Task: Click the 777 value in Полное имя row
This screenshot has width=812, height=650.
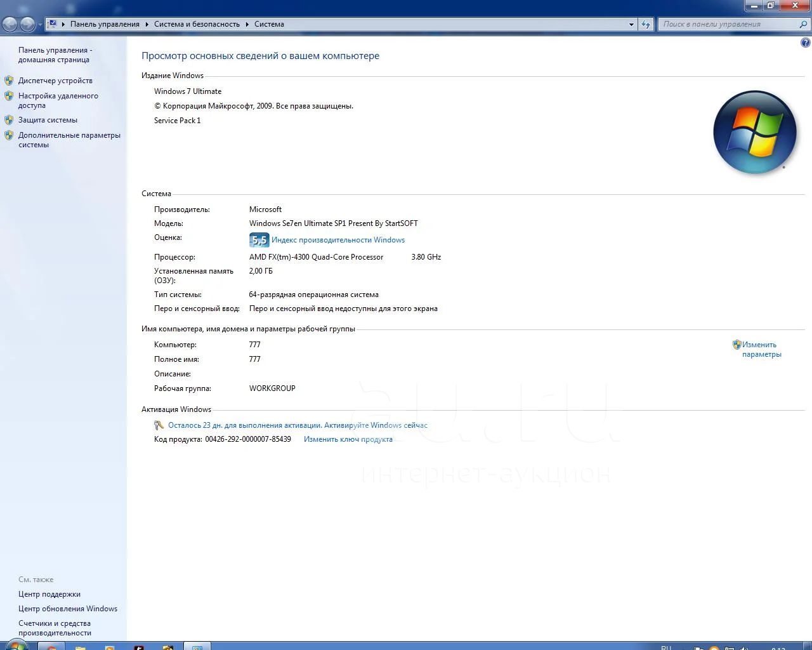Action: [254, 359]
